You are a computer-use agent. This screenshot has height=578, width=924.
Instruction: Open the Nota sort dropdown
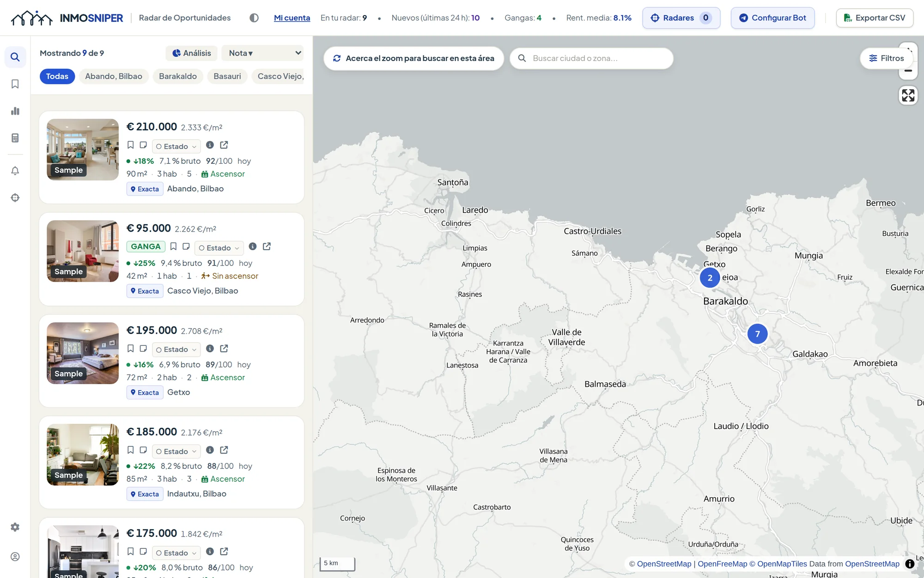pyautogui.click(x=262, y=53)
